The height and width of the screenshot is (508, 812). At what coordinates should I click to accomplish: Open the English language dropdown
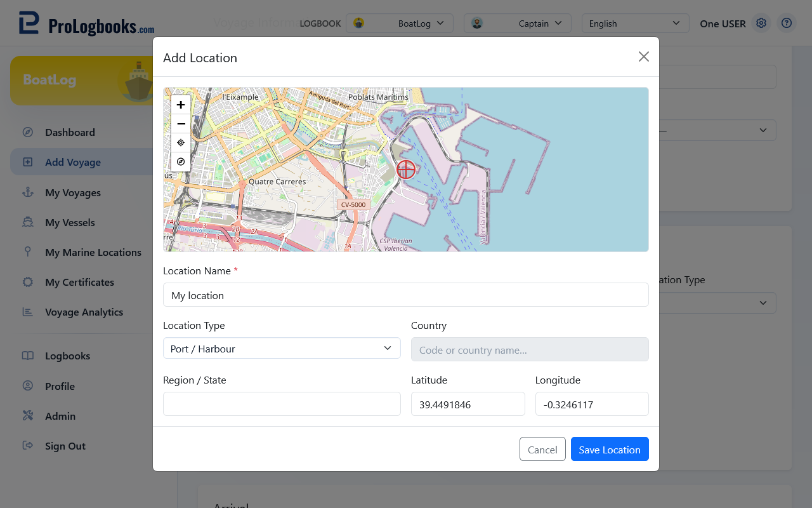(636, 23)
